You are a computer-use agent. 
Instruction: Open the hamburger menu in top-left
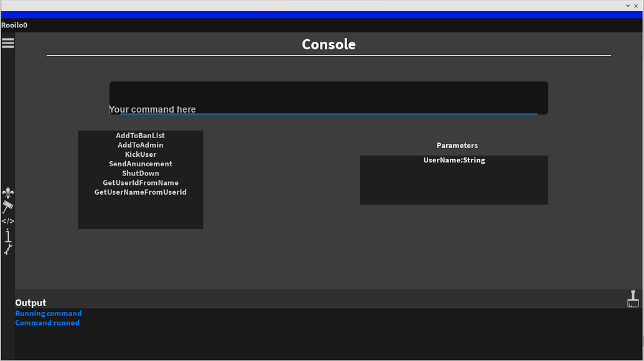7,42
